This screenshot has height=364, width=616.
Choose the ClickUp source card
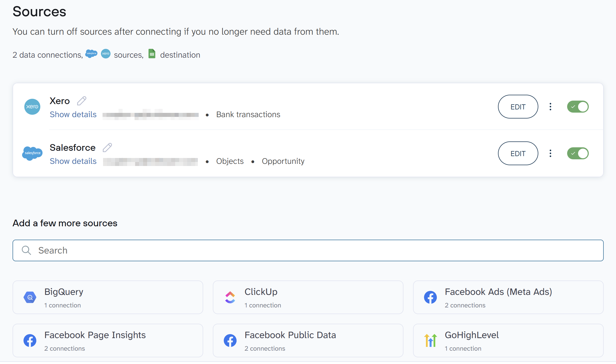click(x=308, y=297)
